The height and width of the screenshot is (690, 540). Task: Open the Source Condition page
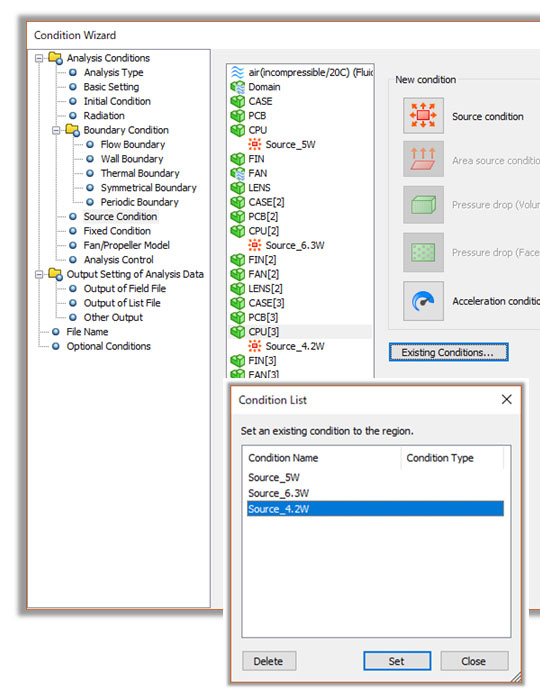tap(120, 217)
